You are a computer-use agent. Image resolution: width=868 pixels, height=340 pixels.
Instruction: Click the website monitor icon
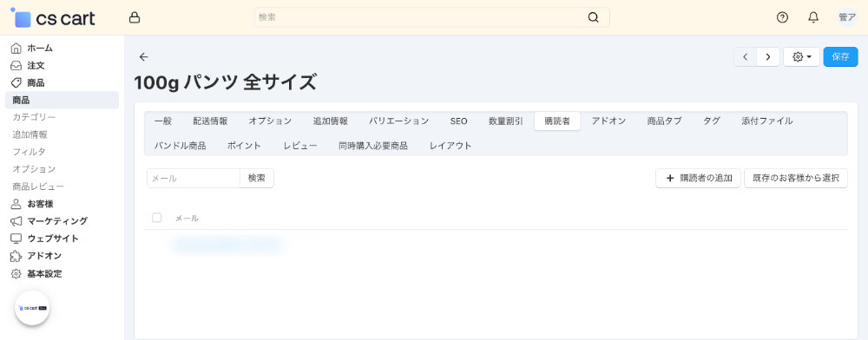[16, 239]
